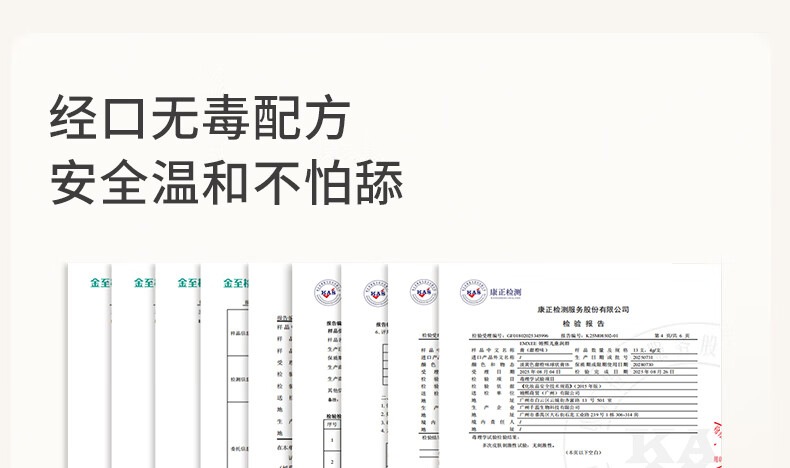The width and height of the screenshot is (790, 468).
Task: Click the title 康正检测服务股份有限公司
Action: 583,309
